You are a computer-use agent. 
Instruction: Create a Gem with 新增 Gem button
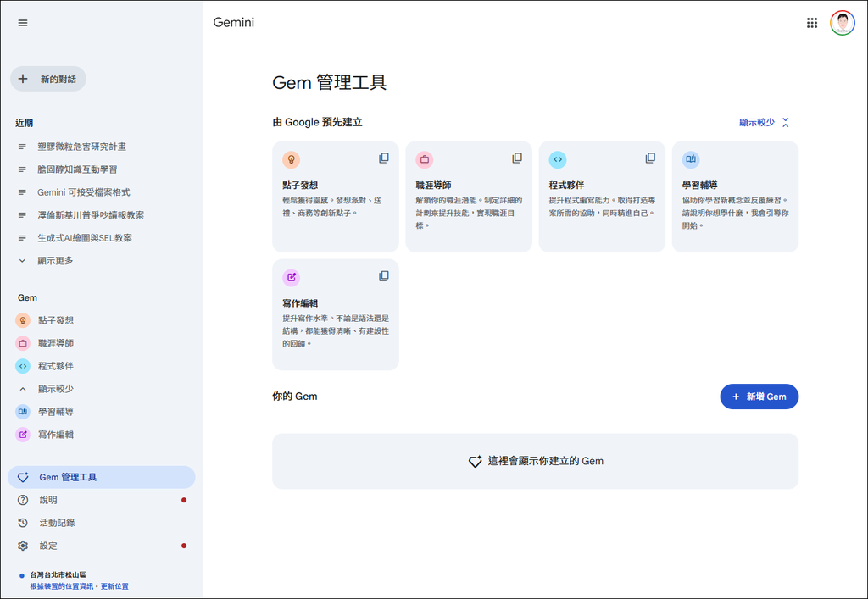click(x=759, y=397)
